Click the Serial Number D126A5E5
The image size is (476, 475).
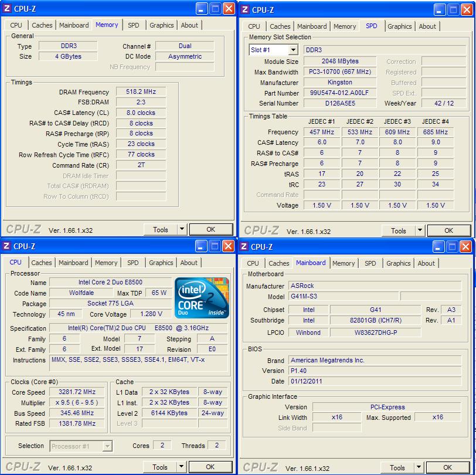340,103
